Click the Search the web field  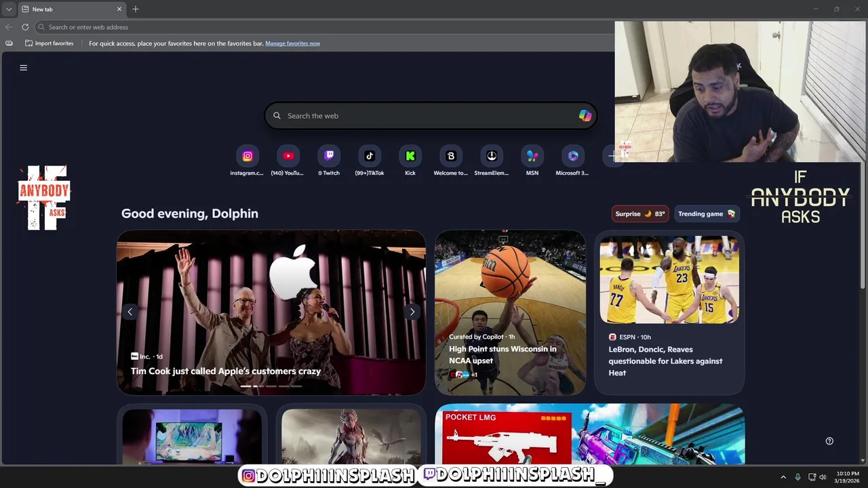coord(431,116)
